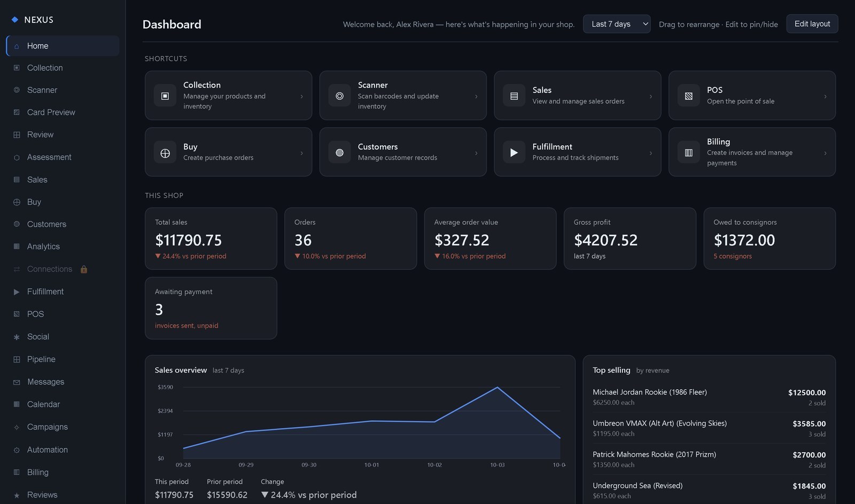Click the Sales shortcut card list icon

(514, 96)
